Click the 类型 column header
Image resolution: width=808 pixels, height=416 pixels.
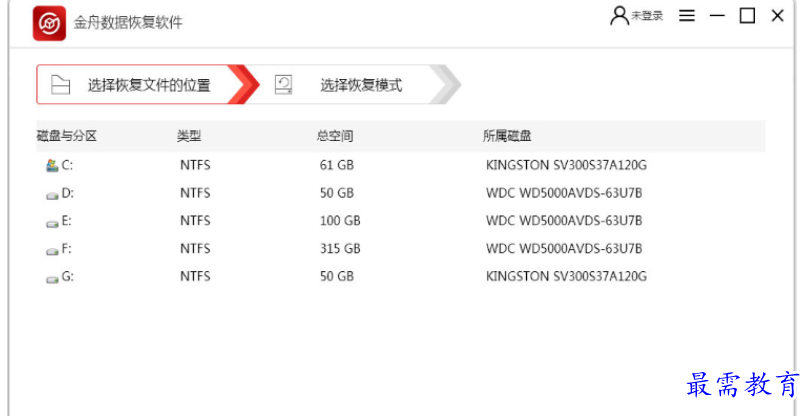[189, 136]
